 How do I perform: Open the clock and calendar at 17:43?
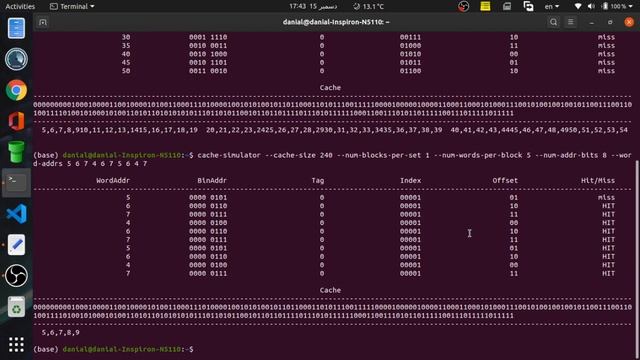click(313, 7)
